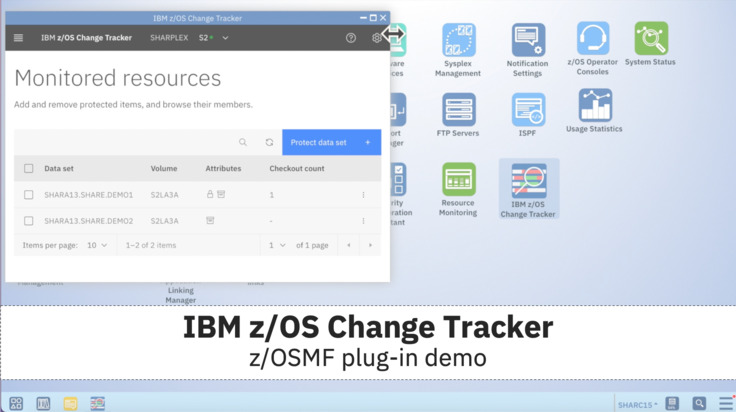Click the archive attribute icon for DEMO2
The width and height of the screenshot is (736, 412).
(x=210, y=220)
